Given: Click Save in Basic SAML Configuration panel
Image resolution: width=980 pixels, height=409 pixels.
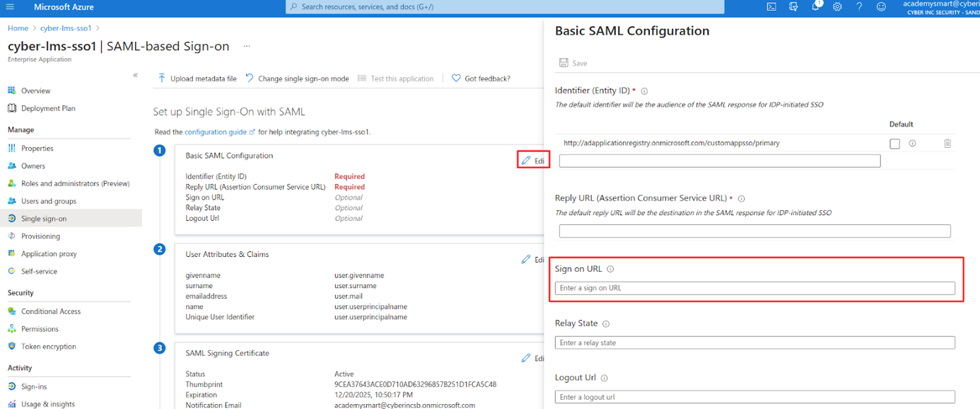Looking at the screenshot, I should coord(573,63).
